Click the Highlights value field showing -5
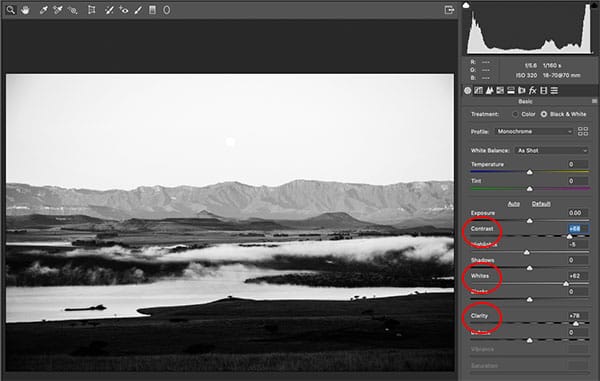 577,244
